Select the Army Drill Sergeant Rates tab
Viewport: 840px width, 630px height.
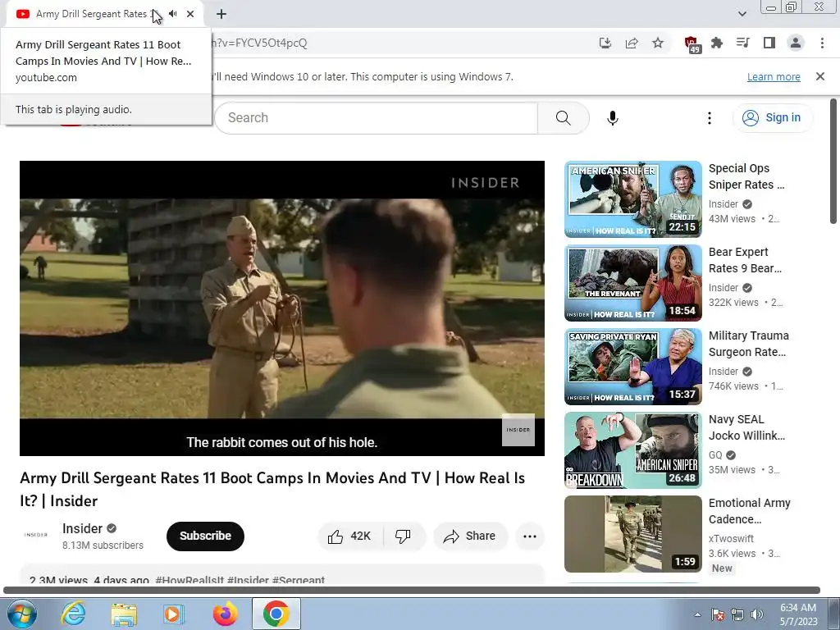[104, 14]
